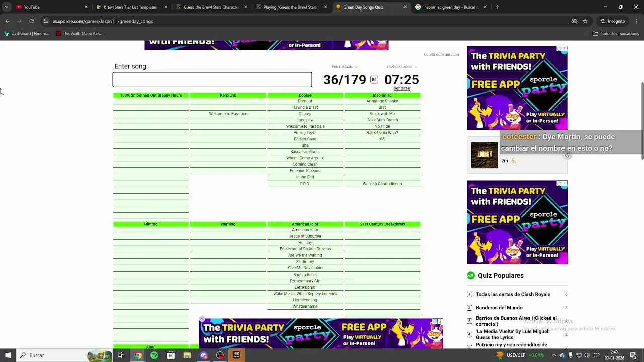This screenshot has width=644, height=362.
Task: Open Chrome from the taskbar
Action: [137, 355]
